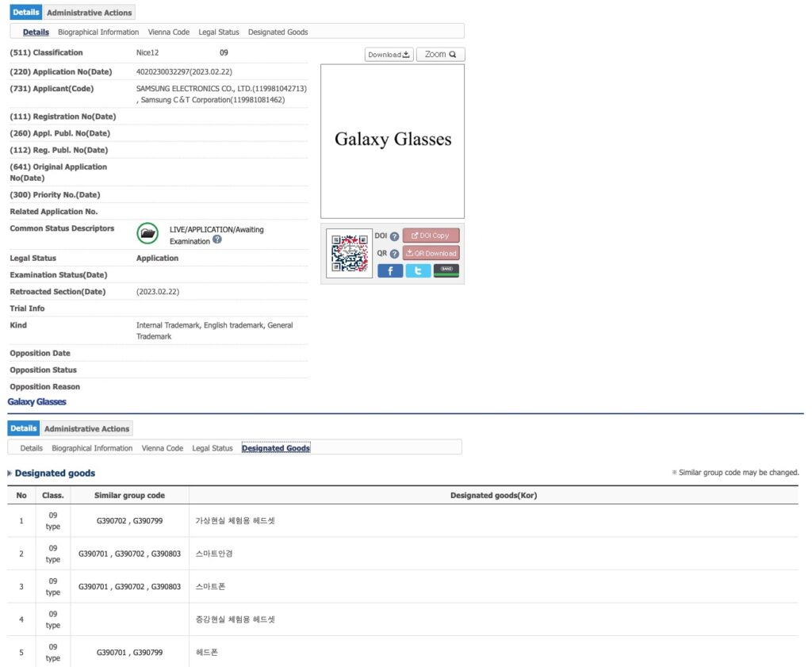The width and height of the screenshot is (812, 667).
Task: Open the Galaxy Glasses trademark image
Action: [393, 141]
